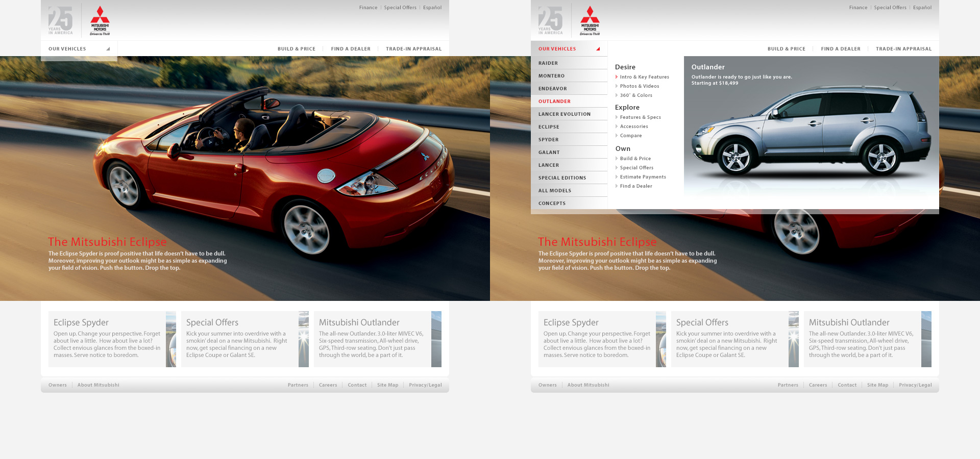Click The Mitsubishi Eclipse headline on right page
Image resolution: width=980 pixels, height=459 pixels.
[x=597, y=242]
